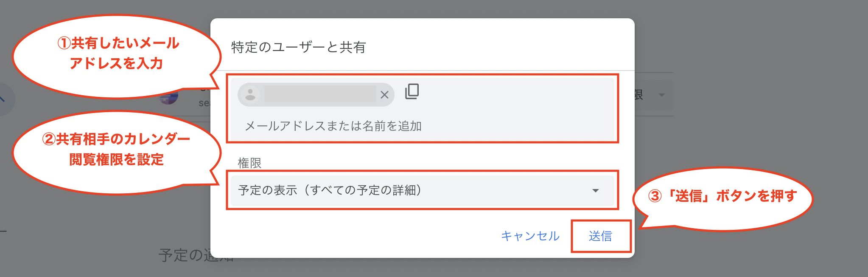868x277 pixels.
Task: Focus the メールアドレスまたは名前を追加 field
Action: click(333, 126)
